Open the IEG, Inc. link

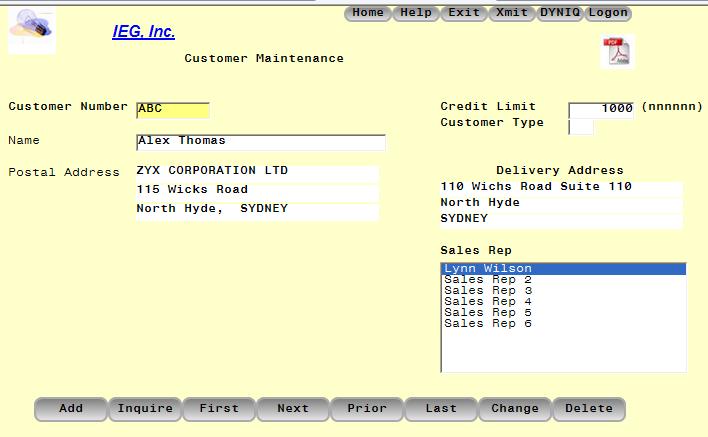click(x=143, y=32)
